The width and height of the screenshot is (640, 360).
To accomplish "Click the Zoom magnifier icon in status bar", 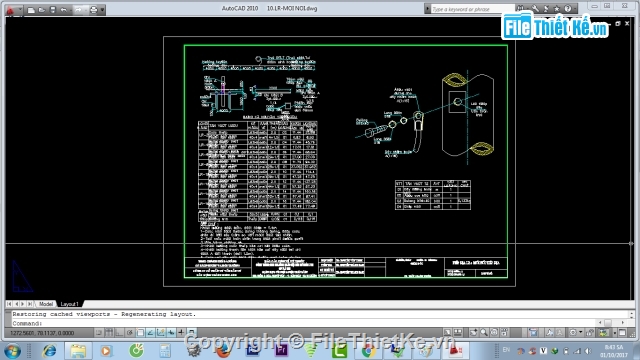I will [x=484, y=333].
